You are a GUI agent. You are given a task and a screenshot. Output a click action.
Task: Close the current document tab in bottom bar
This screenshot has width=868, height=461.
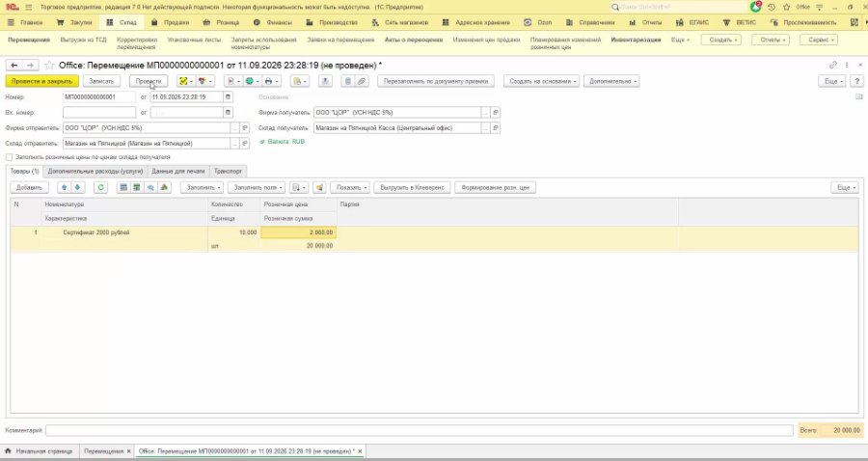360,451
